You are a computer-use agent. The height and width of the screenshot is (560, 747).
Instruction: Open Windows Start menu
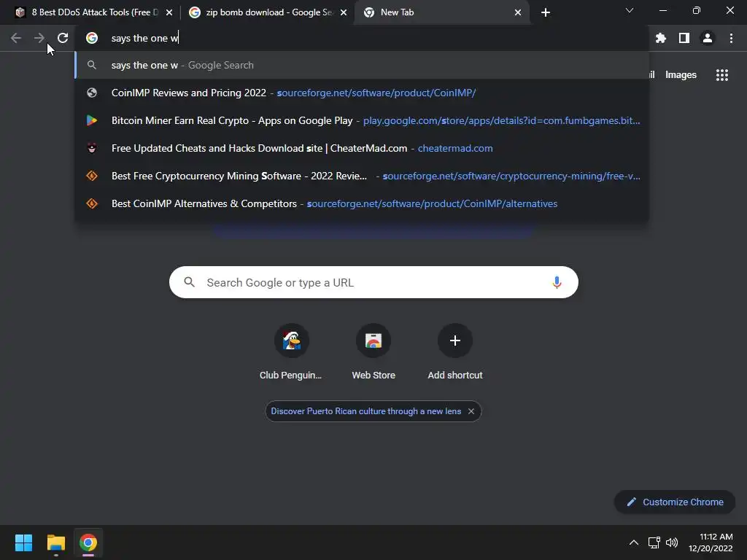[x=23, y=542]
